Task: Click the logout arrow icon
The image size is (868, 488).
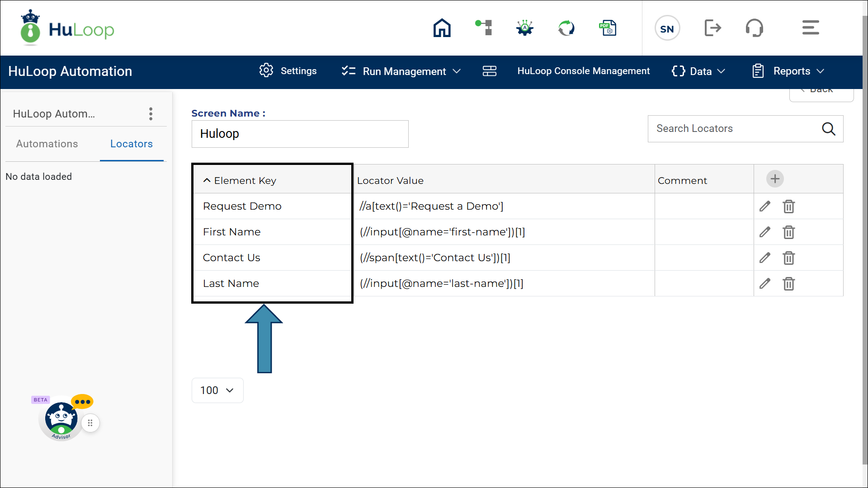Action: (x=713, y=28)
